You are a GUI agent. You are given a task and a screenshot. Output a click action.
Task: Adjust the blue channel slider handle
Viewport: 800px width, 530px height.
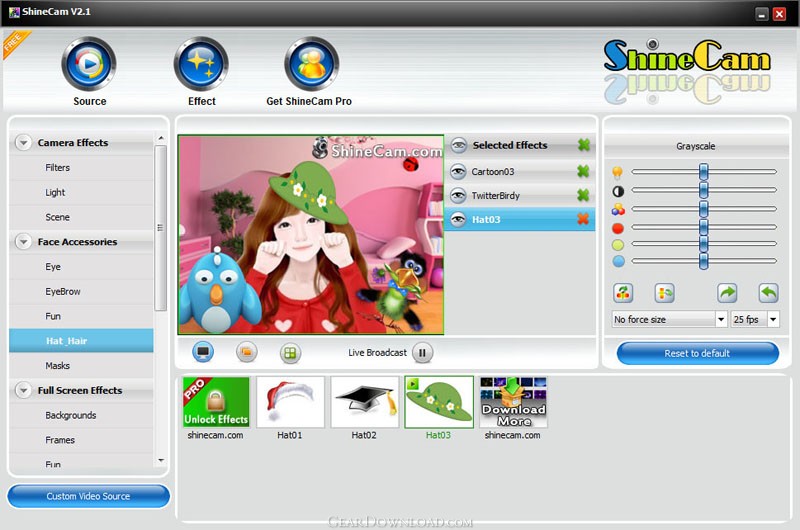pos(704,261)
